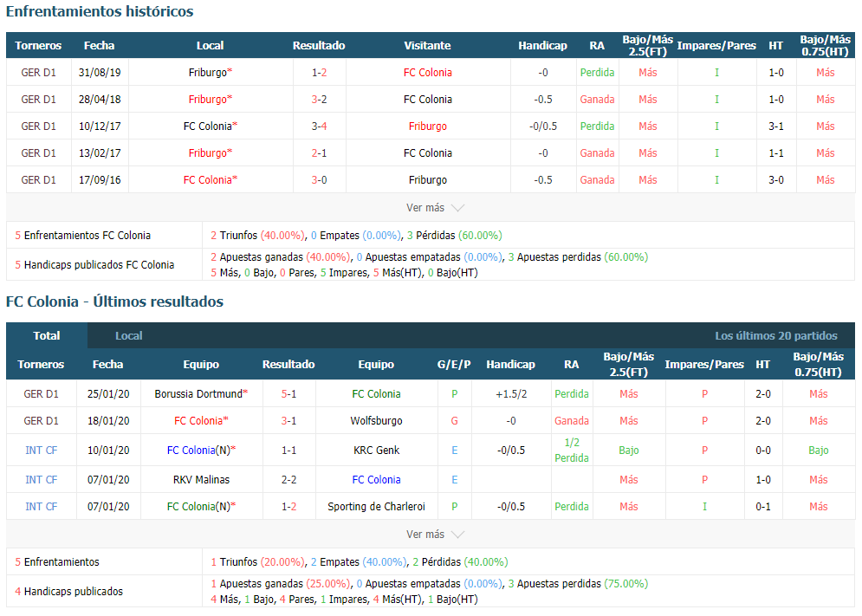
Task: Select the date 31/08/19
Action: [x=100, y=73]
